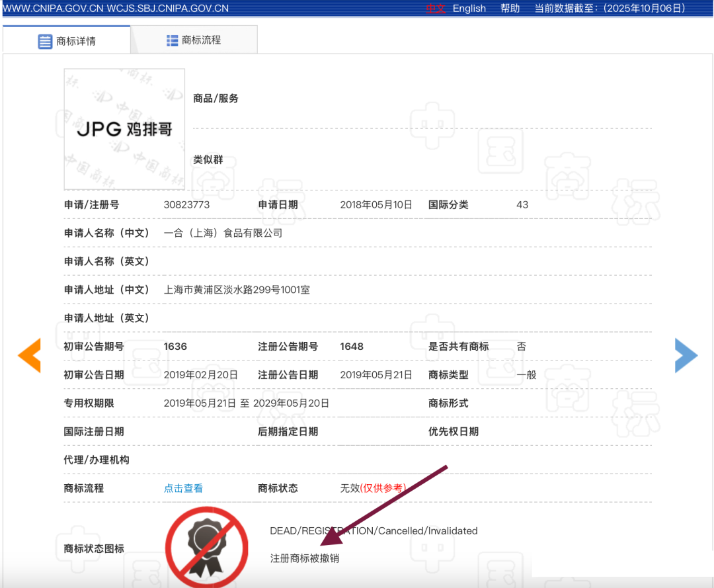Screen dimensions: 714x588
Task: Click the 后期指定日期 field label
Action: coord(288,431)
